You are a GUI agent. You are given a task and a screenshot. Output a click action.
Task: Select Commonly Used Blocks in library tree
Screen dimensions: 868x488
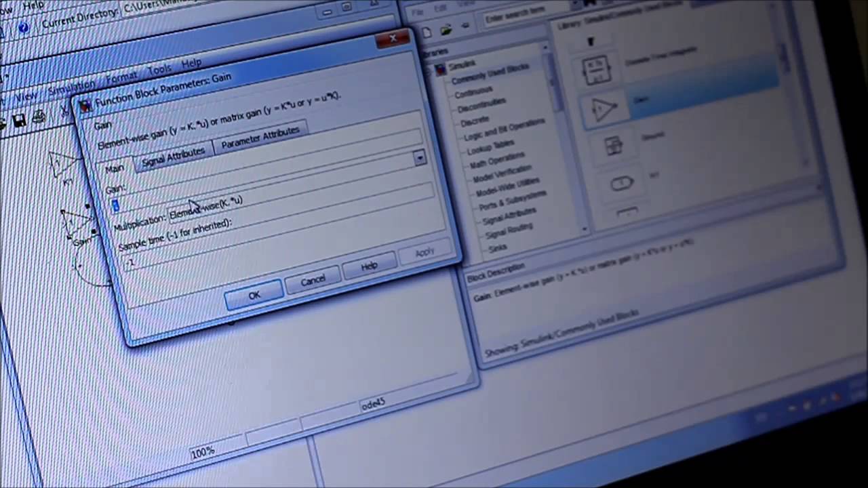click(490, 74)
